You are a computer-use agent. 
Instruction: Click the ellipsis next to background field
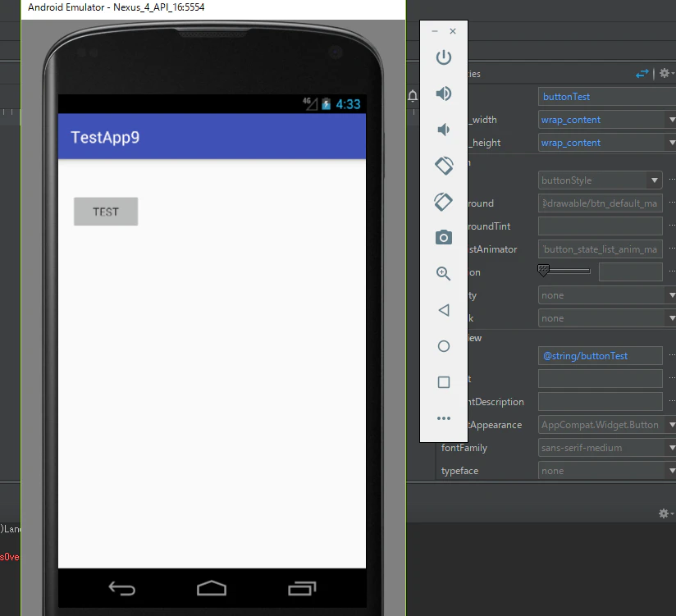pos(672,202)
